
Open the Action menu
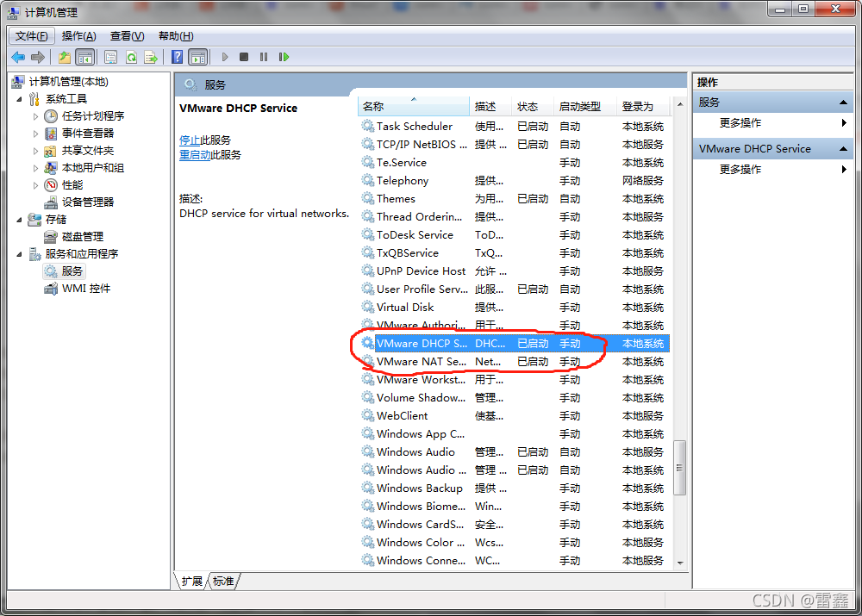coord(78,36)
